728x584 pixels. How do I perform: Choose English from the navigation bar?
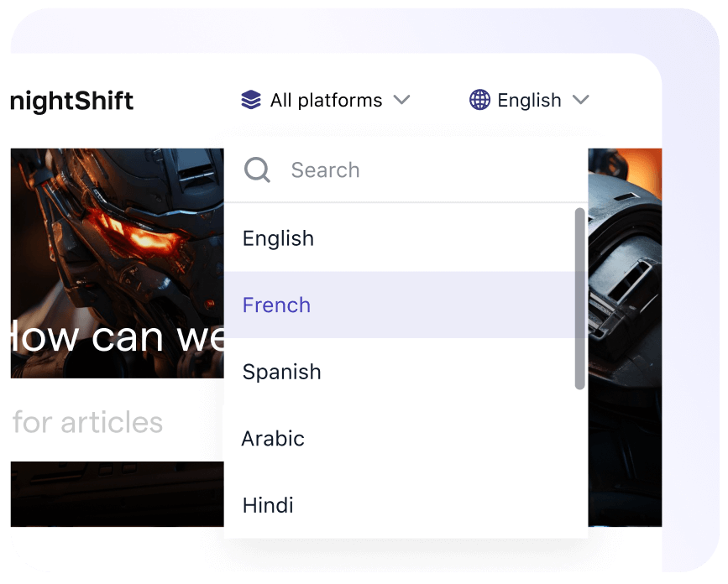tap(530, 100)
